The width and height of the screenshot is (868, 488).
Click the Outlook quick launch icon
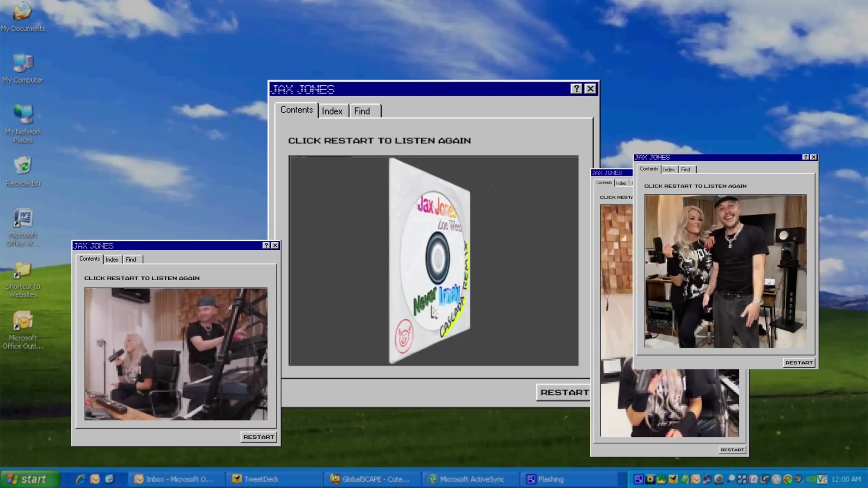point(95,479)
